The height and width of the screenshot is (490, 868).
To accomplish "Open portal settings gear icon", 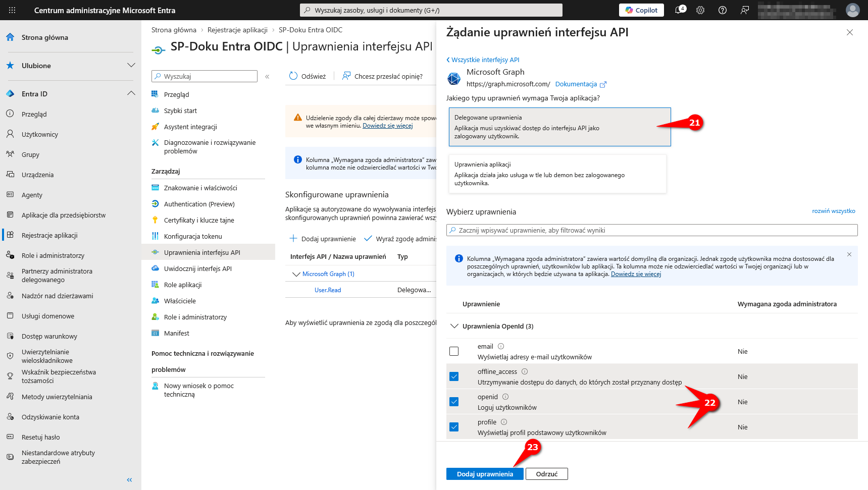I will pos(700,10).
